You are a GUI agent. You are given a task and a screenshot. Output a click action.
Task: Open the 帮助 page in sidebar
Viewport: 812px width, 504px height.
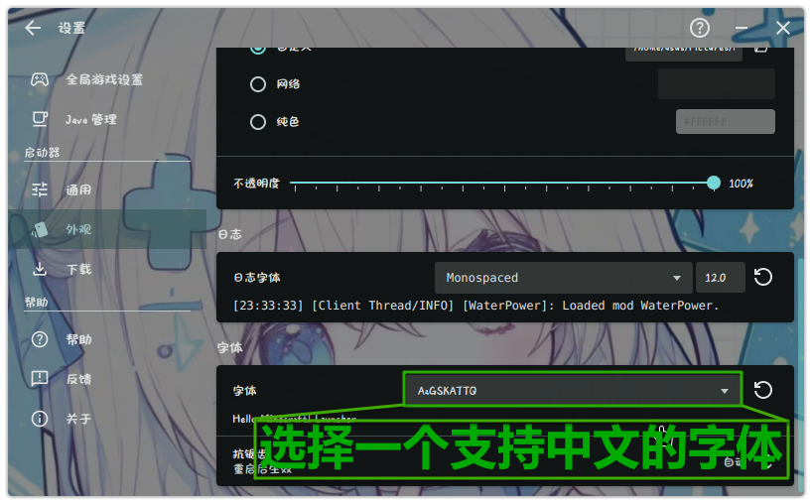coord(108,339)
